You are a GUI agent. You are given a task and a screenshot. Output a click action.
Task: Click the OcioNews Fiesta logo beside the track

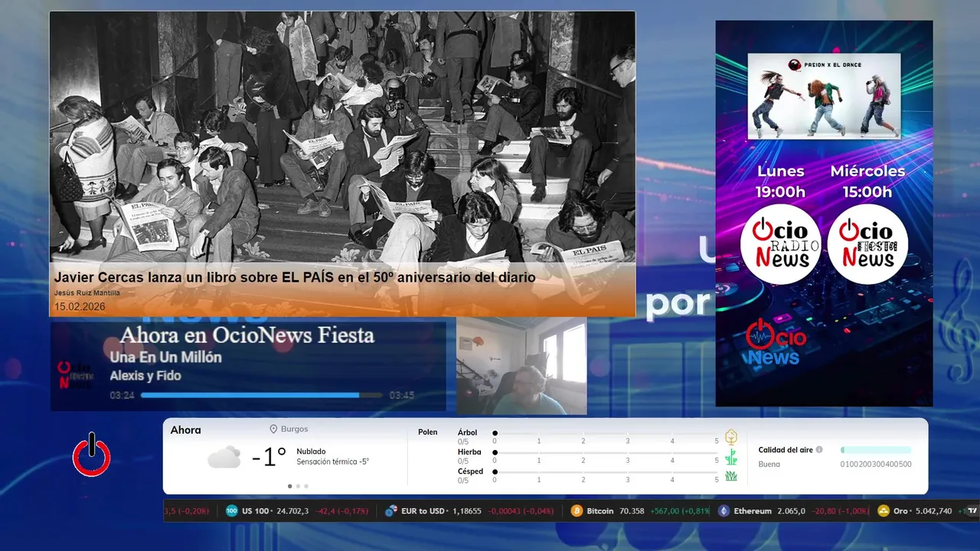tap(77, 375)
